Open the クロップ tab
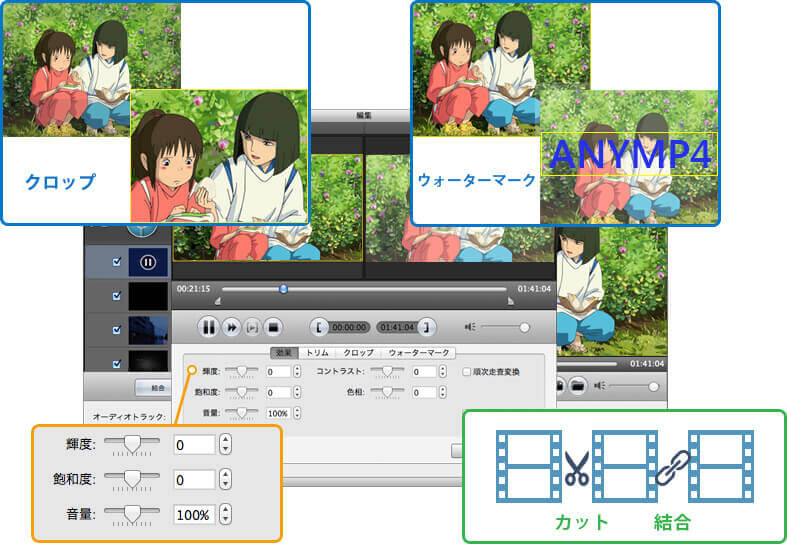 click(358, 353)
